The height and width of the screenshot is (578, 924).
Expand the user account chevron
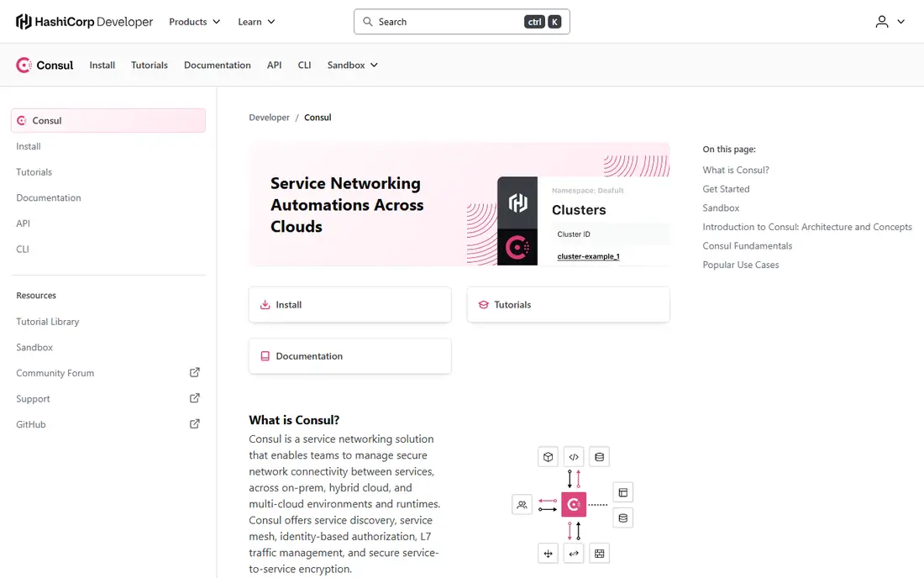click(901, 22)
